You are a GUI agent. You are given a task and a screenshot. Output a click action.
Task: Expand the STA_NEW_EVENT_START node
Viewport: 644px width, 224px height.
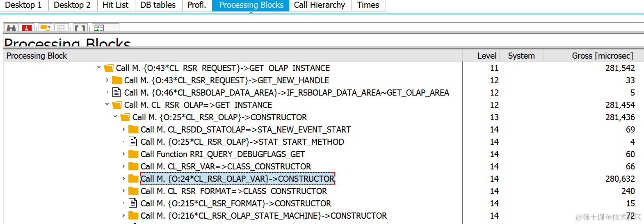tap(123, 129)
